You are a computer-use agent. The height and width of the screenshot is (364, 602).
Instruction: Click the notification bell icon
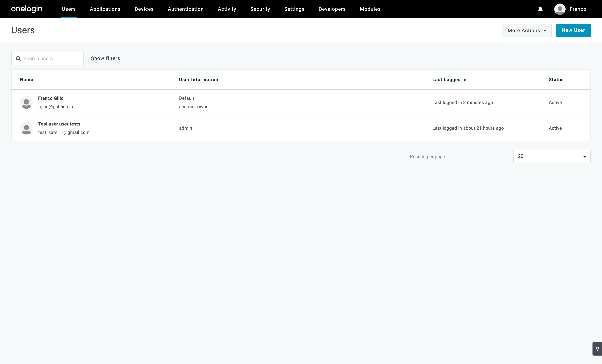pyautogui.click(x=540, y=9)
